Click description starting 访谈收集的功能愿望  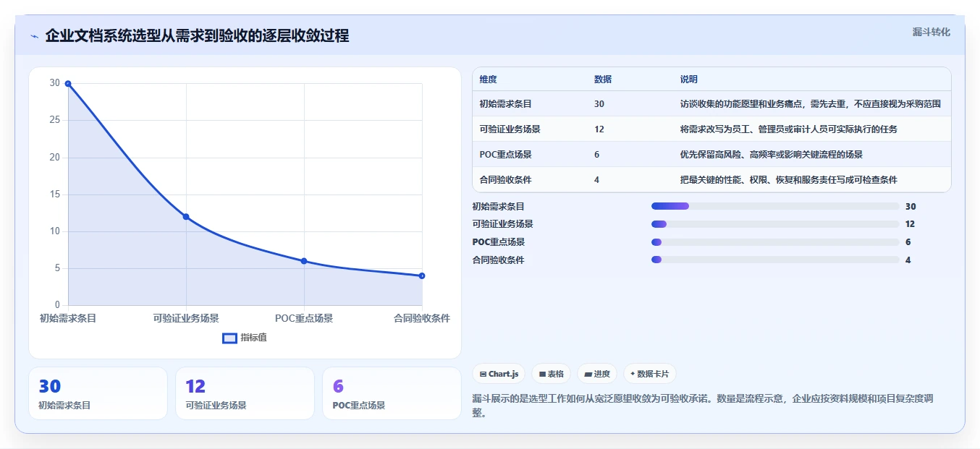(x=811, y=104)
